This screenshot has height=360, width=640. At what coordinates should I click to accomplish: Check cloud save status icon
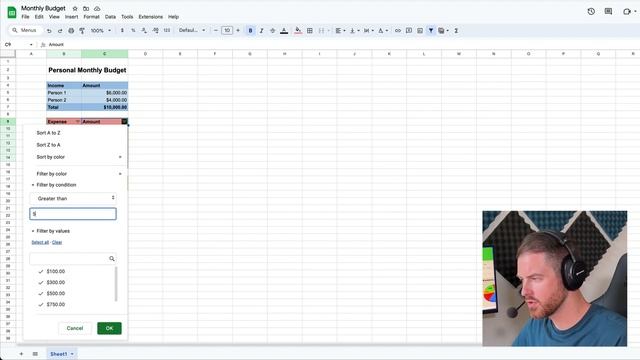click(x=97, y=9)
